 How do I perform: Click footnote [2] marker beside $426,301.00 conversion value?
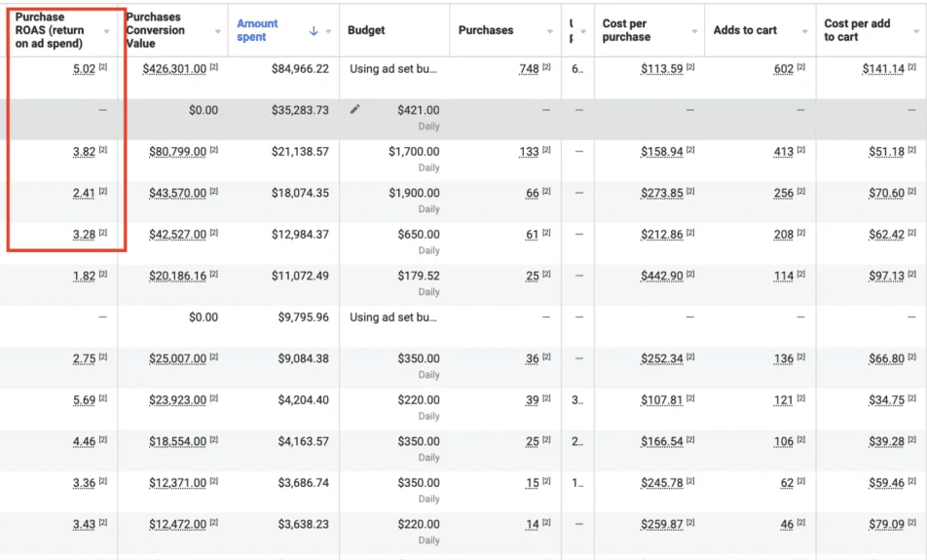(x=214, y=68)
